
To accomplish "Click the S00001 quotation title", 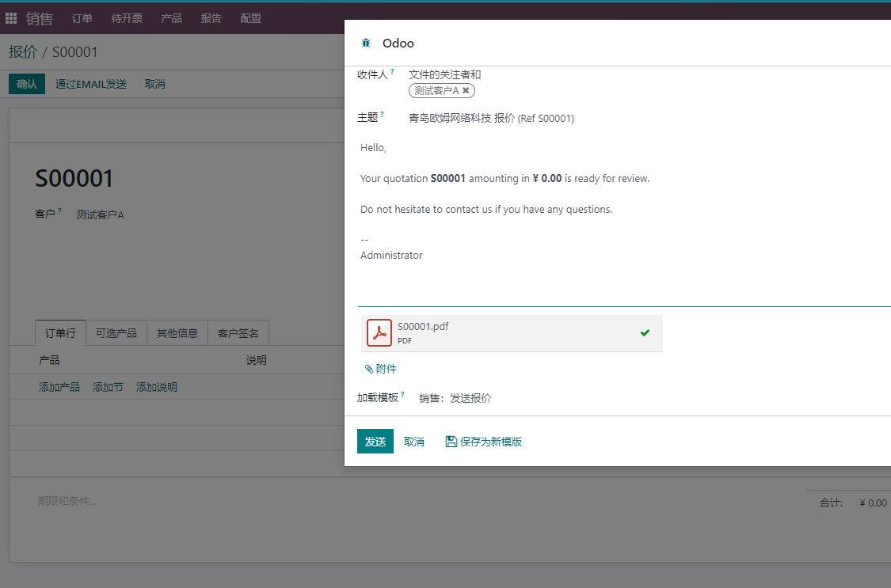I will coord(74,178).
